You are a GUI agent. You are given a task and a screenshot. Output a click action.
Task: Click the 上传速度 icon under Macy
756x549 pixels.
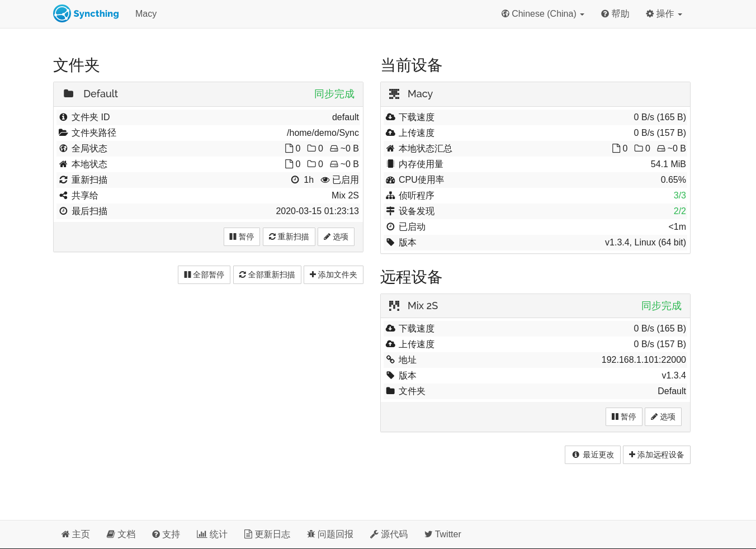click(x=390, y=132)
